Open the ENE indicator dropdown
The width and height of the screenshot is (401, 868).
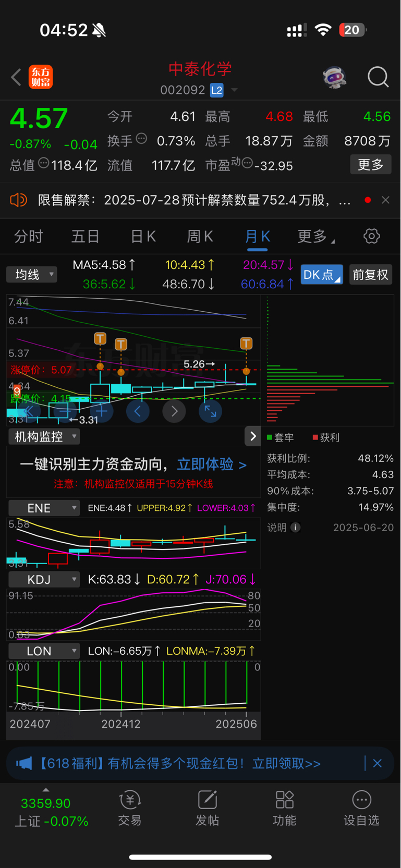(44, 508)
